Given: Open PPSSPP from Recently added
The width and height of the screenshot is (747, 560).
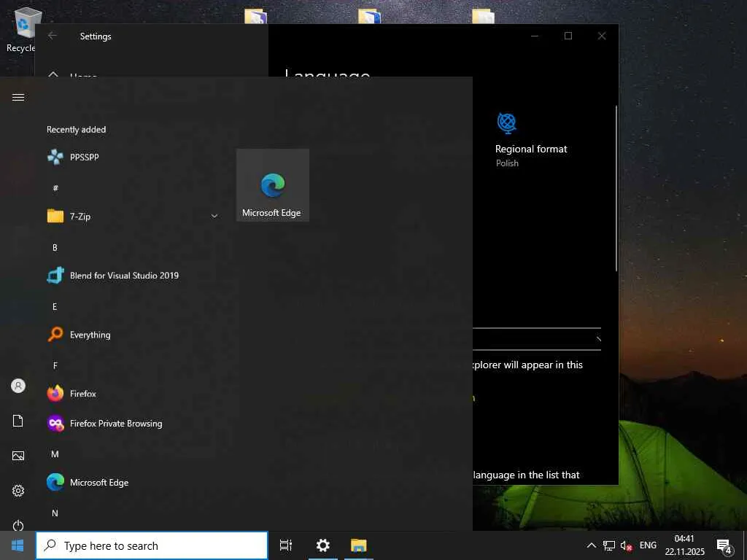Looking at the screenshot, I should coord(133,157).
